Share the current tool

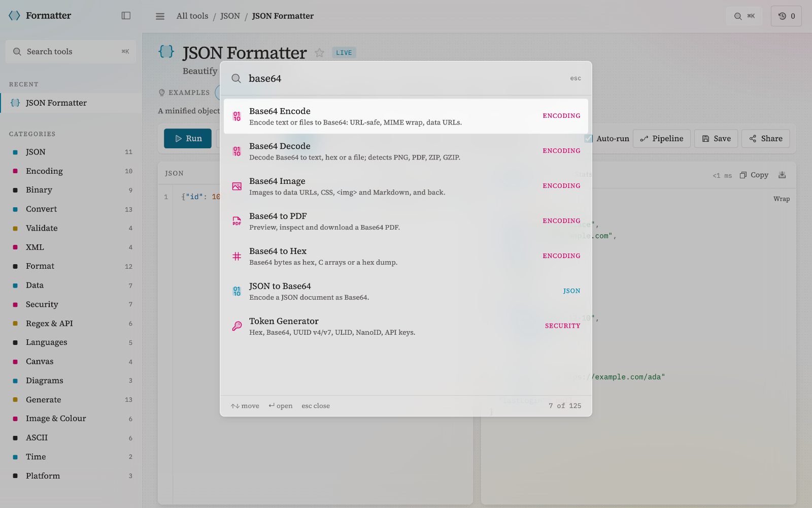pyautogui.click(x=766, y=139)
